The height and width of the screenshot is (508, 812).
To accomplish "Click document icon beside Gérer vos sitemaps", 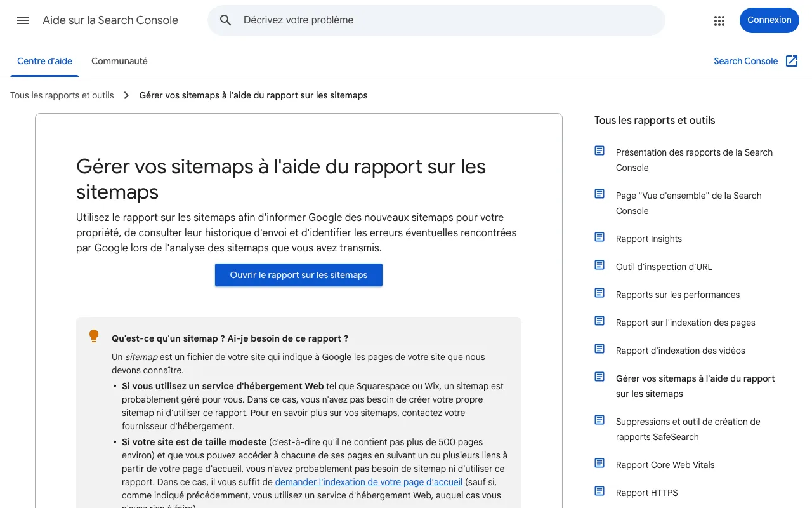I will [599, 377].
